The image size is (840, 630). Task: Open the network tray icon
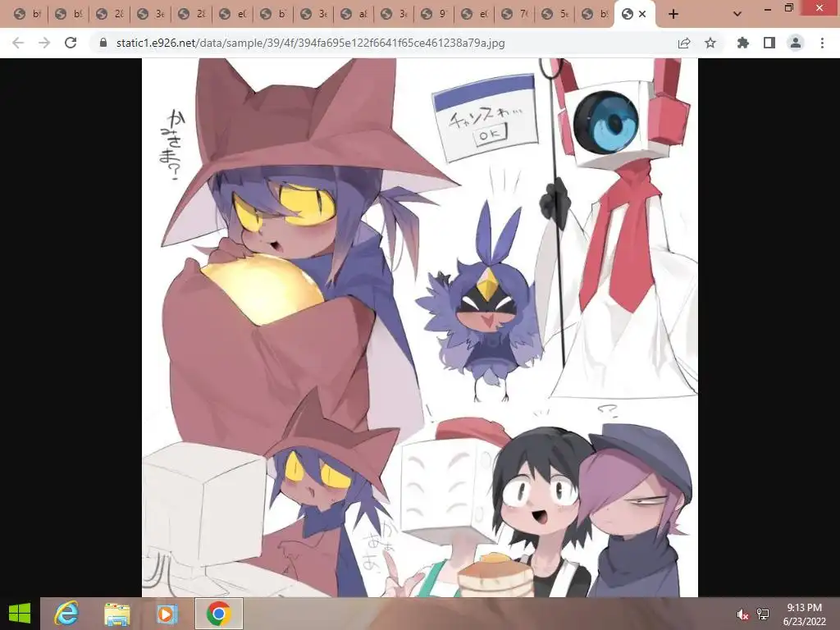coord(763,614)
